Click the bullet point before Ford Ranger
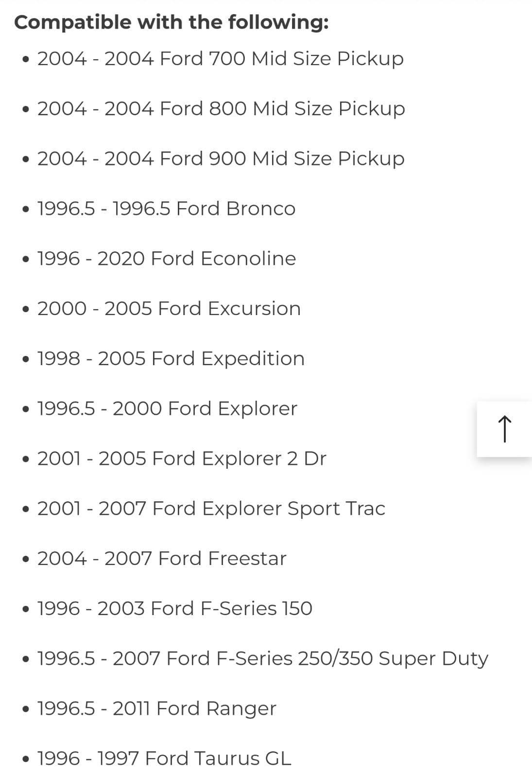 pyautogui.click(x=26, y=709)
